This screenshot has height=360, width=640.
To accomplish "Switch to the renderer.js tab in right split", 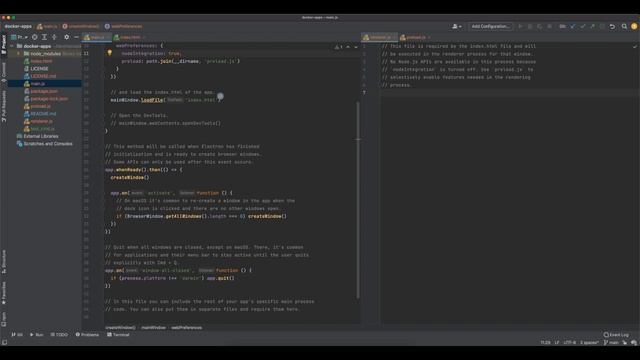I will click(379, 37).
